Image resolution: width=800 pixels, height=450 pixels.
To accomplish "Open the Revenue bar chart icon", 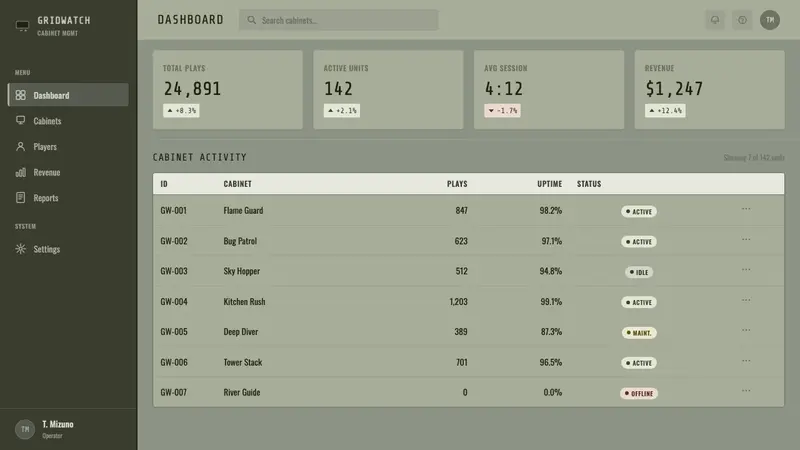I will pyautogui.click(x=20, y=172).
